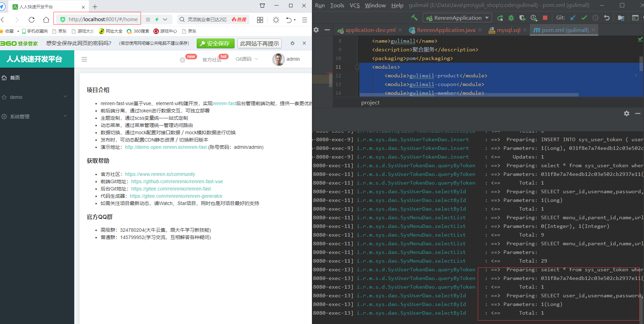Click the Git history clock icon
Image resolution: width=644 pixels, height=324 pixels.
click(x=595, y=18)
